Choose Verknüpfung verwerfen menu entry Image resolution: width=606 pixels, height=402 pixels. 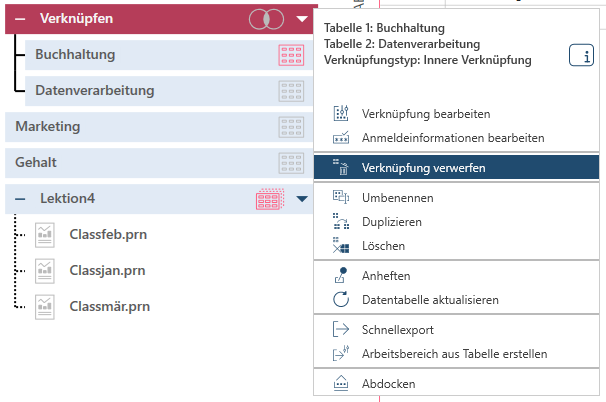click(x=424, y=168)
